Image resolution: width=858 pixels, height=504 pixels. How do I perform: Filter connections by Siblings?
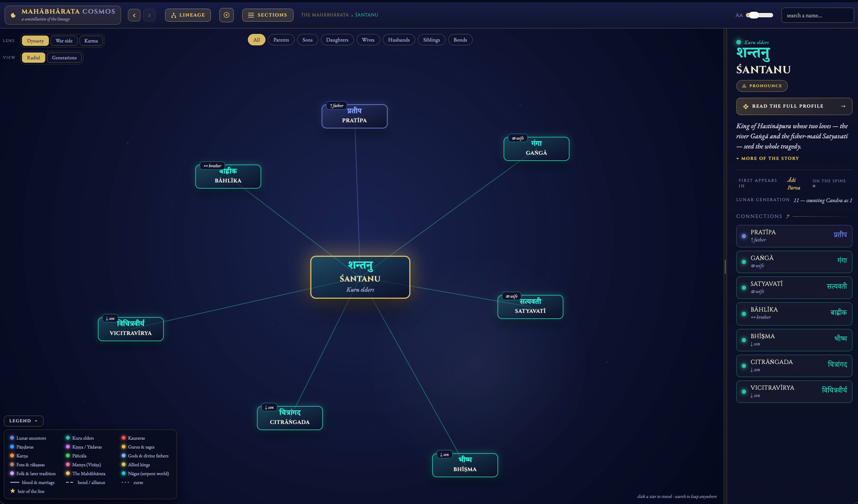click(x=432, y=40)
